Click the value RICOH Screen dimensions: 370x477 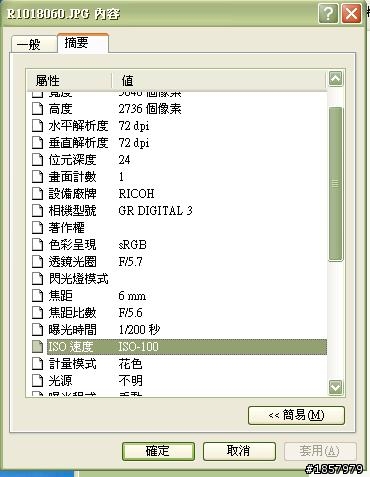tap(136, 194)
